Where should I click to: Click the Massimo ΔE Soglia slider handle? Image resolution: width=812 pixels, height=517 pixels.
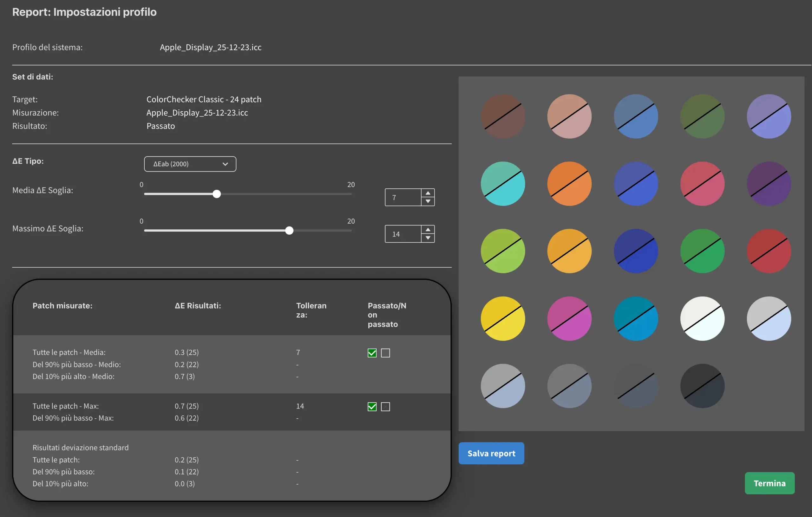[x=289, y=231]
